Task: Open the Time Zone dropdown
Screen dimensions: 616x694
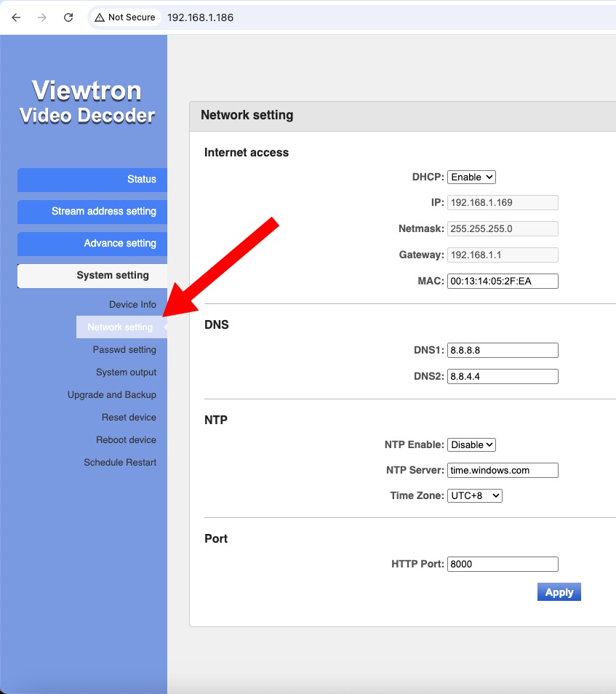Action: pyautogui.click(x=475, y=495)
